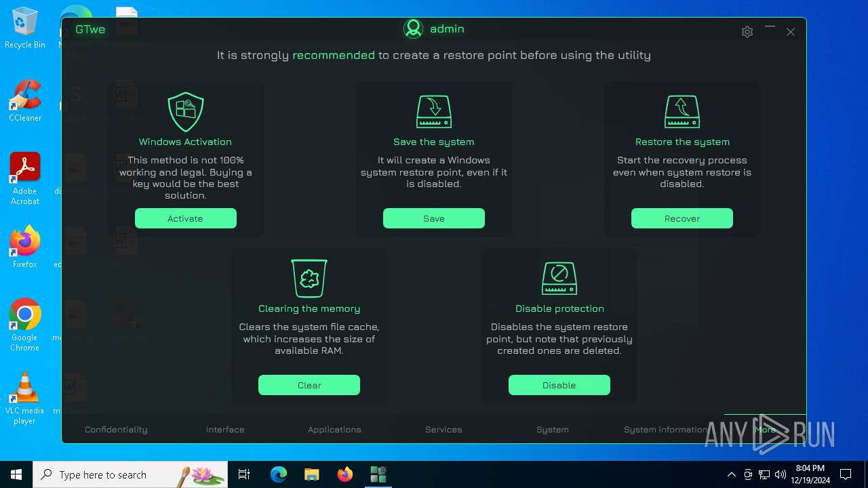Click the Restore the system drive icon
This screenshot has width=868, height=488.
coord(682,112)
